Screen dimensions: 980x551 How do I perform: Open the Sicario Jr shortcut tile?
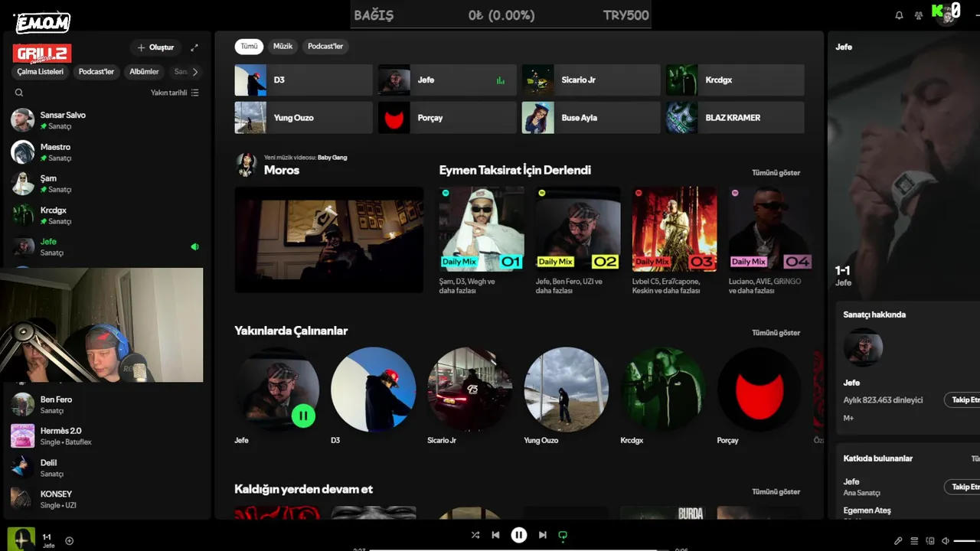(591, 80)
